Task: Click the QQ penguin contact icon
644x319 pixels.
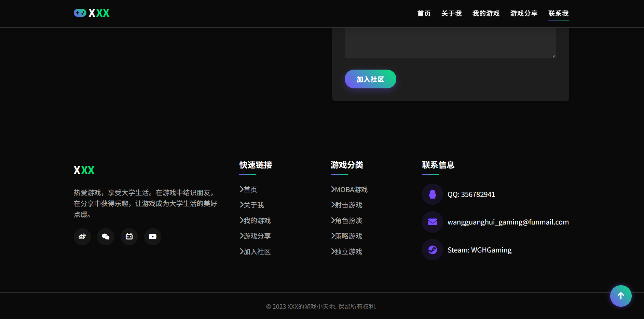Action: [x=433, y=194]
